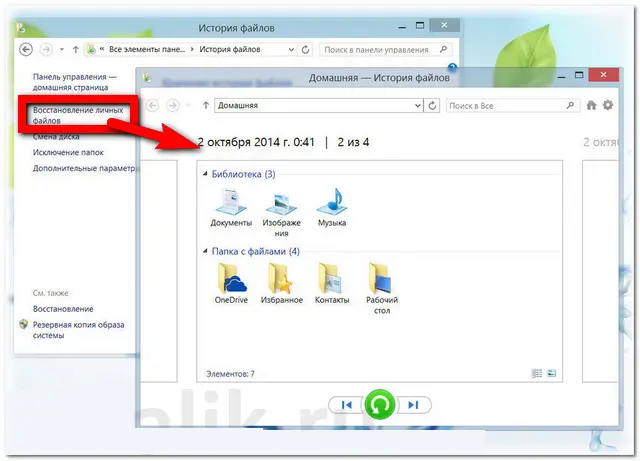
Task: Click the Элементов: 7 status text
Action: [230, 374]
